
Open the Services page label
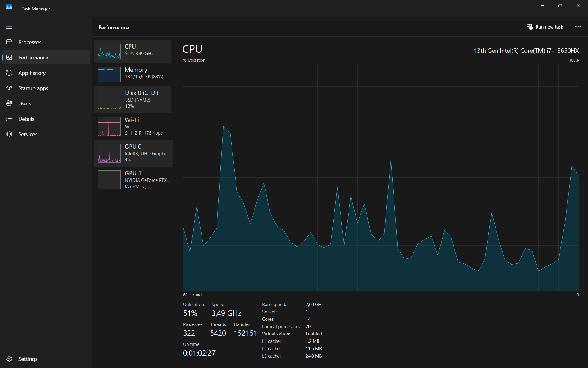28,134
